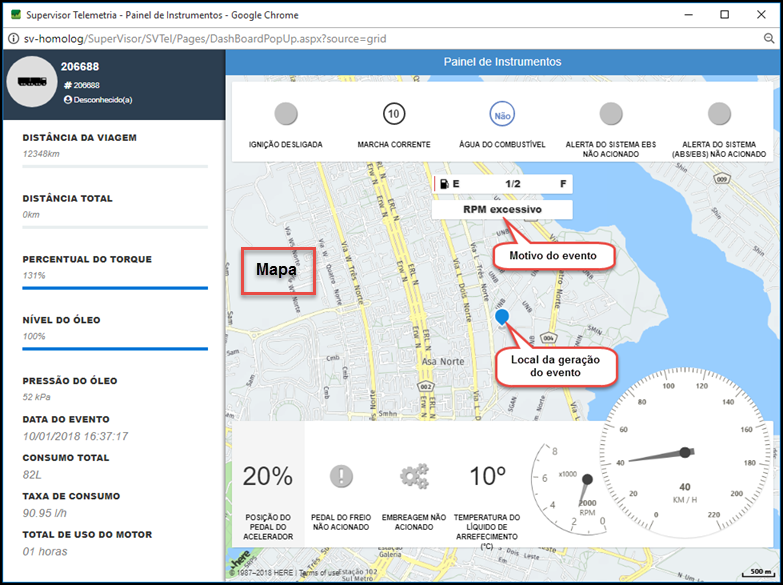Click the MARCHA CORRENTE label

coord(393,144)
